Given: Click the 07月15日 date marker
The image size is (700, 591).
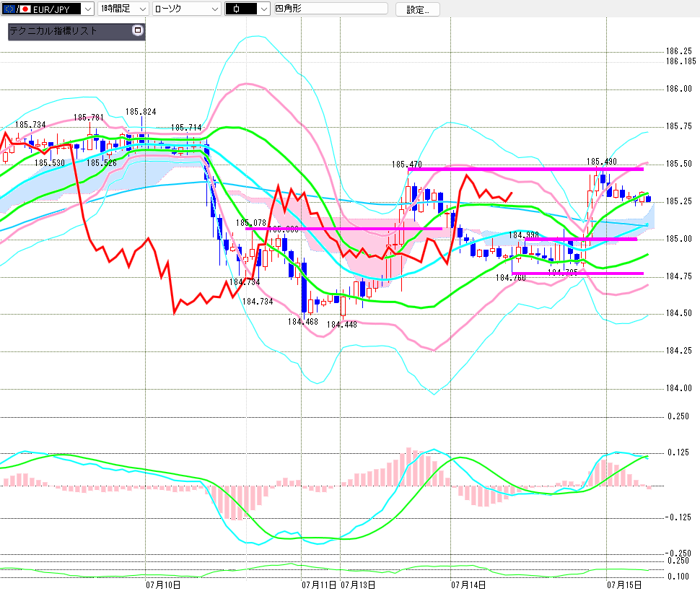Looking at the screenshot, I should pos(624,585).
